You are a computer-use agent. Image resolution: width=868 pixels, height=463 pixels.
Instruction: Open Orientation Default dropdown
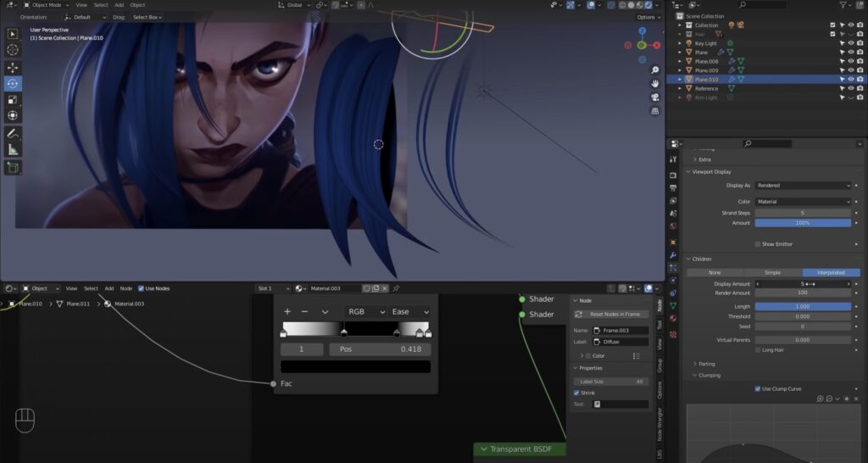[x=85, y=17]
